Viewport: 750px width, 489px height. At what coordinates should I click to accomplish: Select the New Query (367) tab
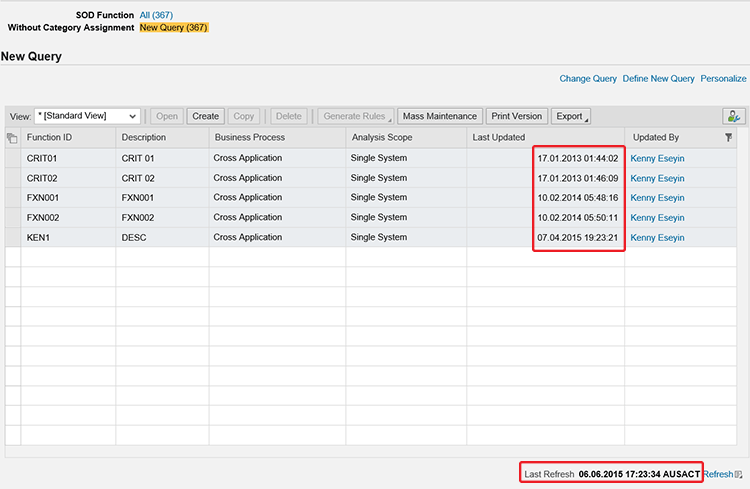tap(173, 27)
